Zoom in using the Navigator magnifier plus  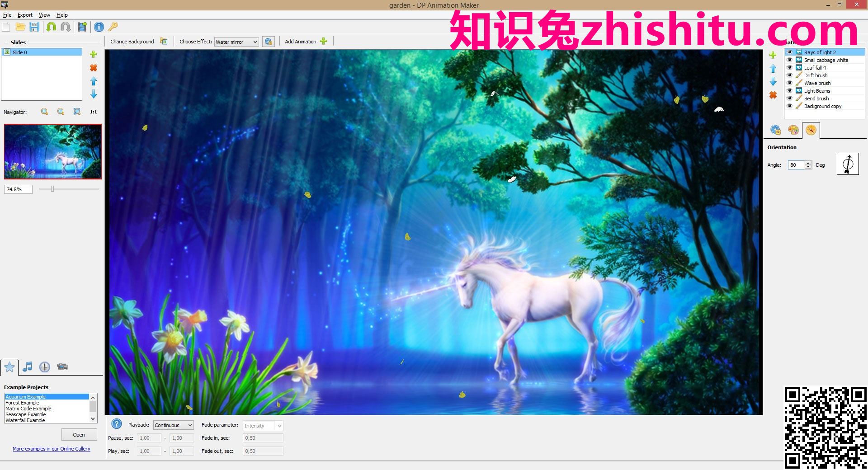[44, 112]
